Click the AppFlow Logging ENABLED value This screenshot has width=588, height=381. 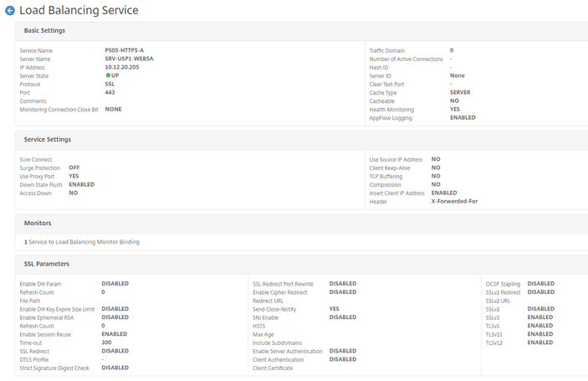click(x=463, y=118)
